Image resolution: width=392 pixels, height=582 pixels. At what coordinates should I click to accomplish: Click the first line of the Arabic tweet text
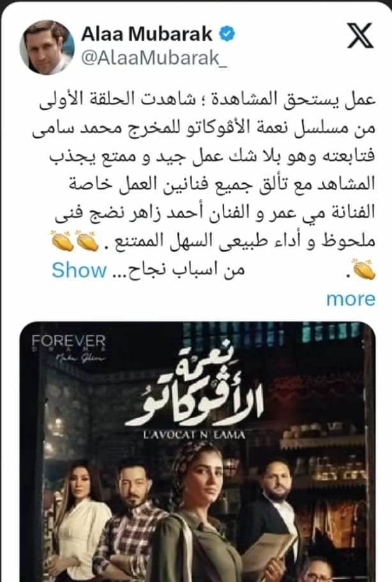click(208, 100)
